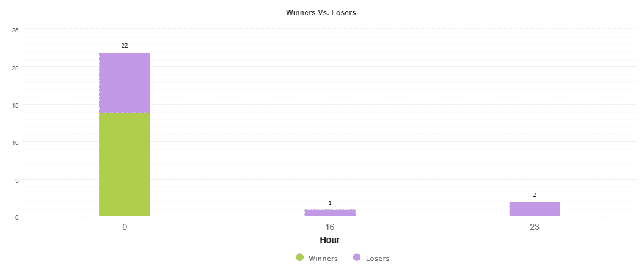
Task: Select the green Winners bar at hour 0
Action: click(x=125, y=164)
